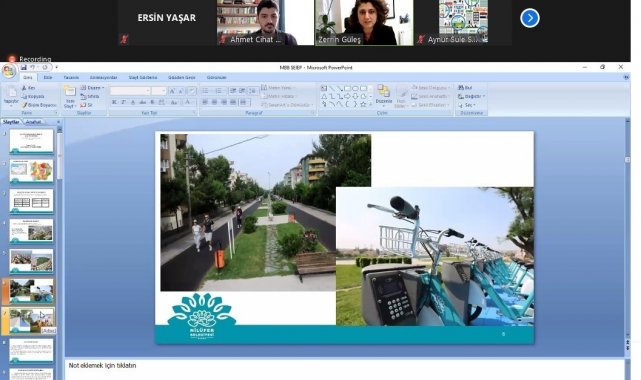Open the Hızlı Stiller gallery
Image resolution: width=641 pixels, height=380 pixels.
pos(401,97)
